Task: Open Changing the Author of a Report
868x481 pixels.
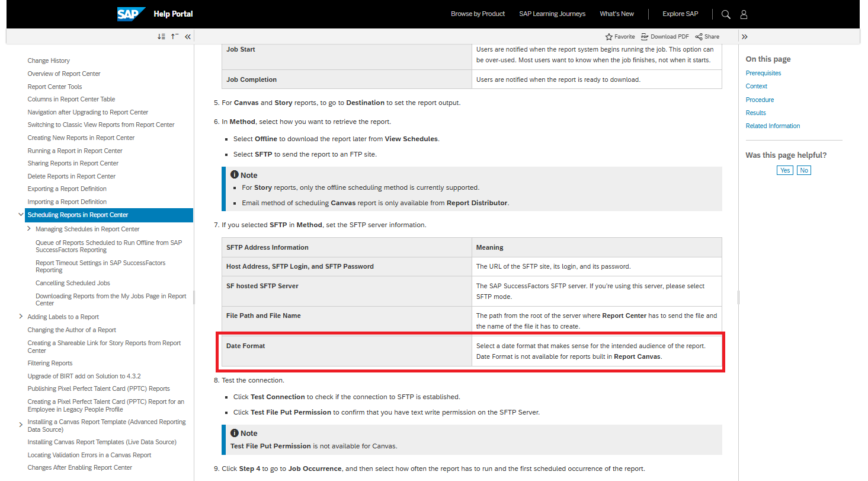Action: pyautogui.click(x=72, y=330)
